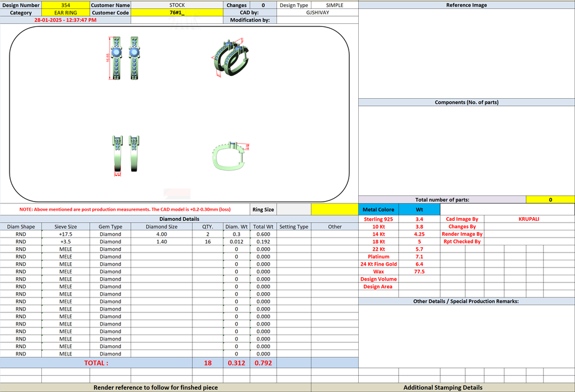Click the diamond size 4.00 cell
The width and height of the screenshot is (575, 392).
tap(161, 234)
